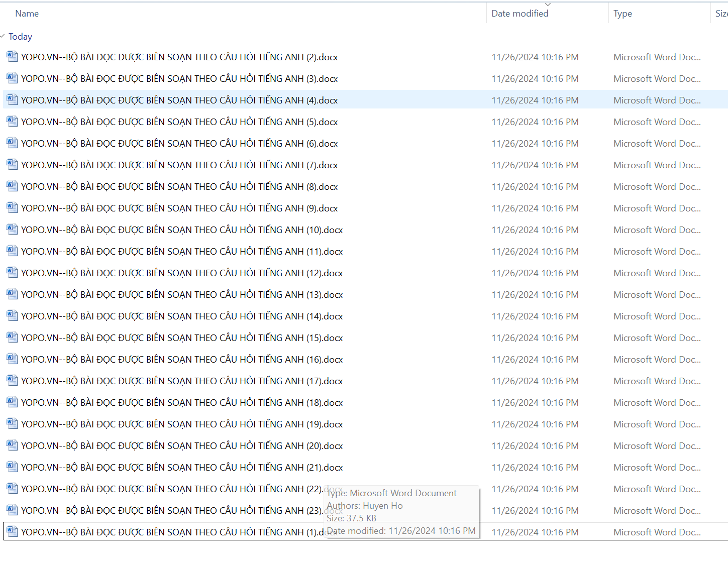The width and height of the screenshot is (728, 563).
Task: Click the date cell of file (2).docx
Action: tap(535, 57)
